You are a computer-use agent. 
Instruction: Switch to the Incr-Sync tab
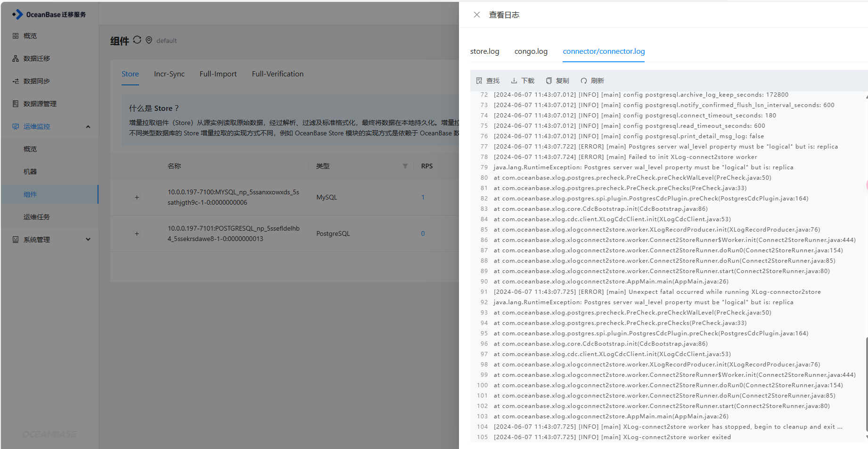169,74
